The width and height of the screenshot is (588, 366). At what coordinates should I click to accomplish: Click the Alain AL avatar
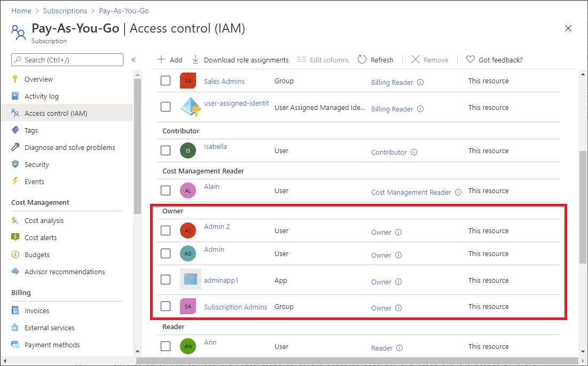click(188, 190)
